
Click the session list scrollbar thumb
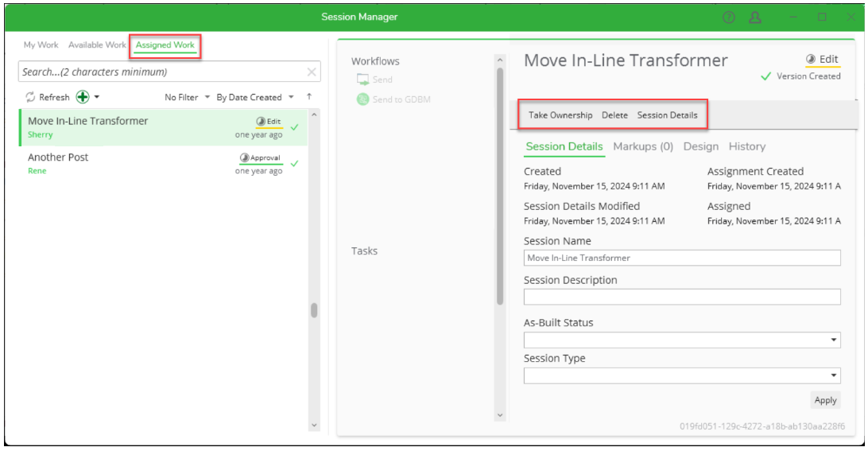314,310
